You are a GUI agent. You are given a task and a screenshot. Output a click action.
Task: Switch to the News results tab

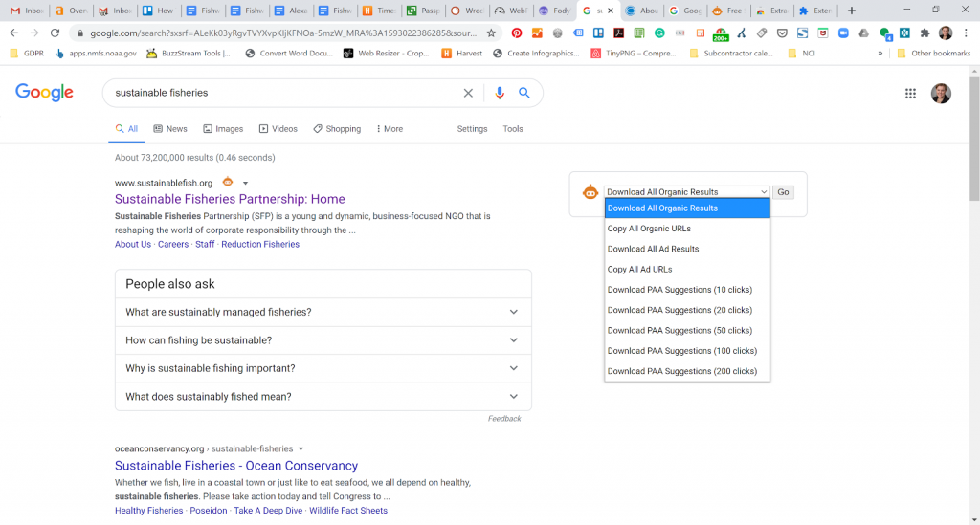(x=170, y=128)
